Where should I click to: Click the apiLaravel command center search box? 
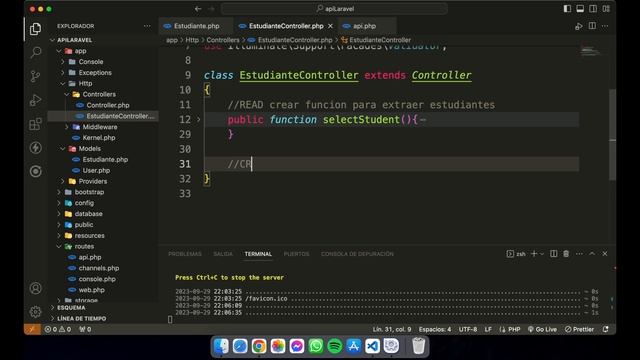334,9
